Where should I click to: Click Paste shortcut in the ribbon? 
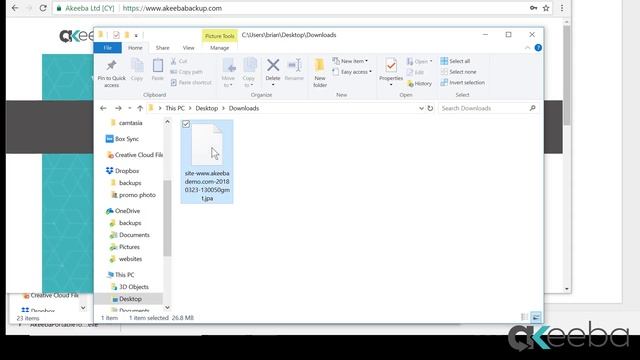[191, 82]
